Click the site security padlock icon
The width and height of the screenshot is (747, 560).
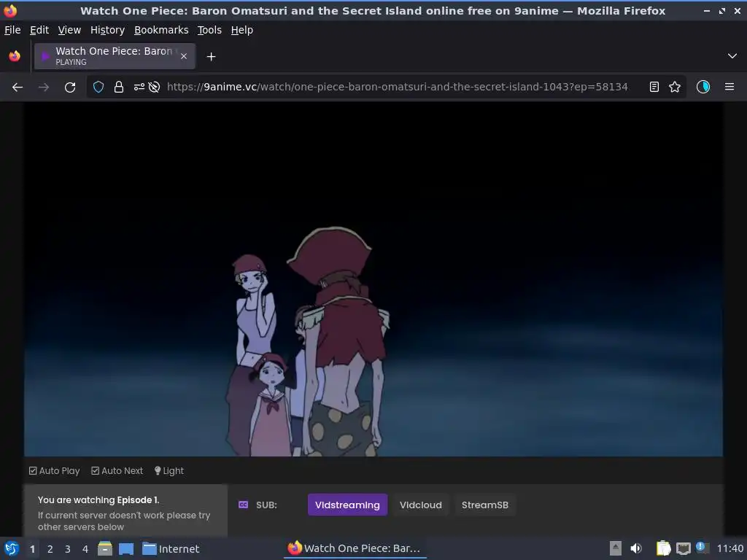[x=119, y=87]
